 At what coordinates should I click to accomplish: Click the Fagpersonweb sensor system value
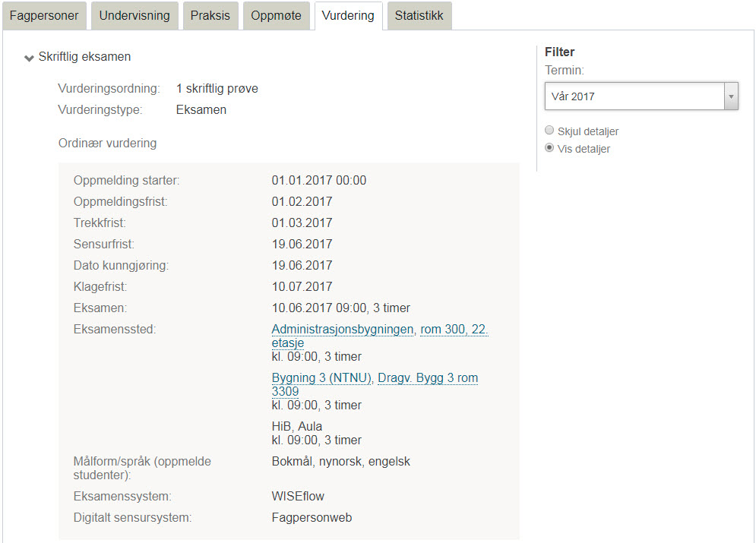click(x=312, y=517)
